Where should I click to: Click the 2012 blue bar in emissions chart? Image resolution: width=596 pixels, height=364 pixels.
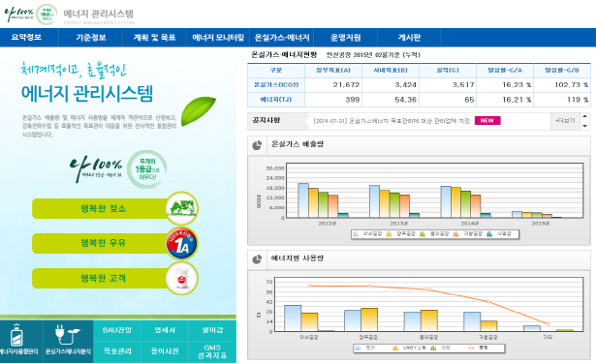click(x=303, y=200)
